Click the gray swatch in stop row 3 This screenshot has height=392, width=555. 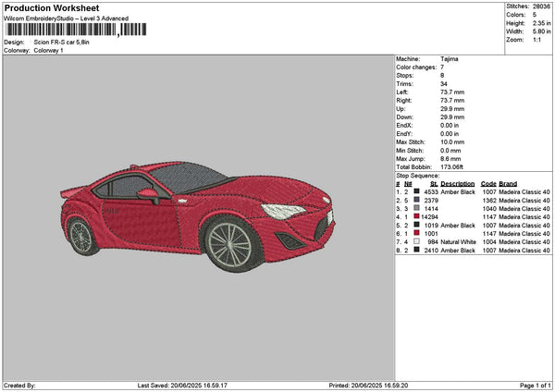tap(416, 208)
